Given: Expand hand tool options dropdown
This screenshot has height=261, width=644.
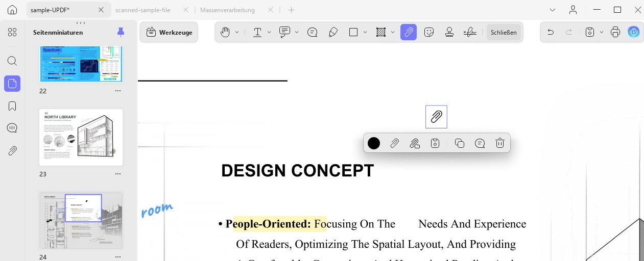Looking at the screenshot, I should point(237,32).
